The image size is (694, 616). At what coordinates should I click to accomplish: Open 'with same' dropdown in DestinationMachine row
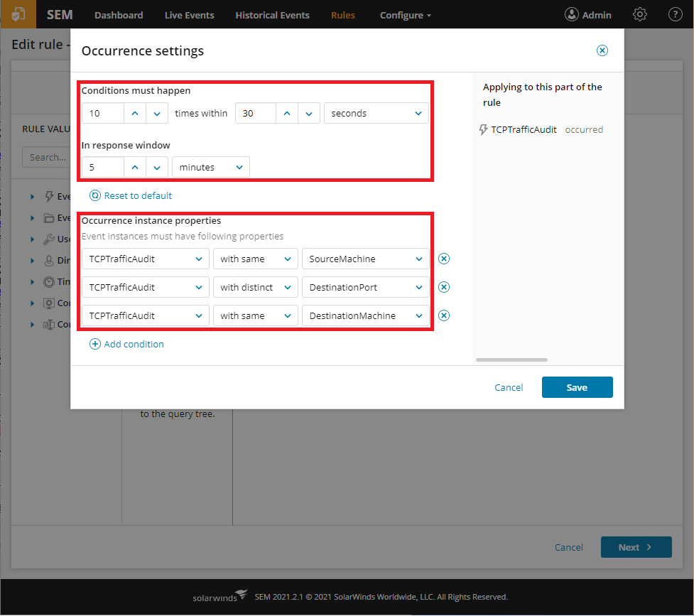[256, 315]
